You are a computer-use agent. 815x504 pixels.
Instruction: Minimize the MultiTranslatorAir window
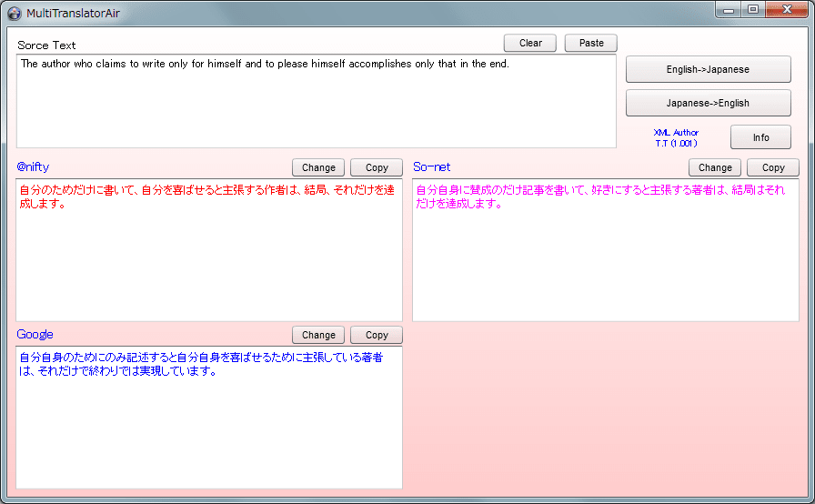tap(729, 10)
